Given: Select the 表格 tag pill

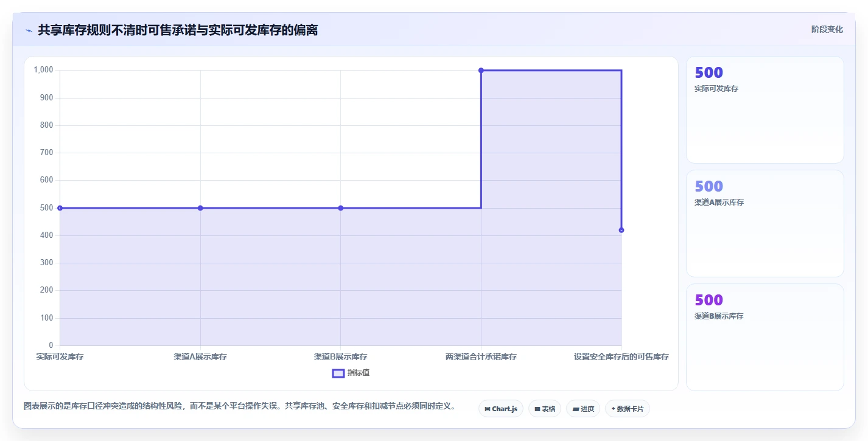Looking at the screenshot, I should point(545,409).
